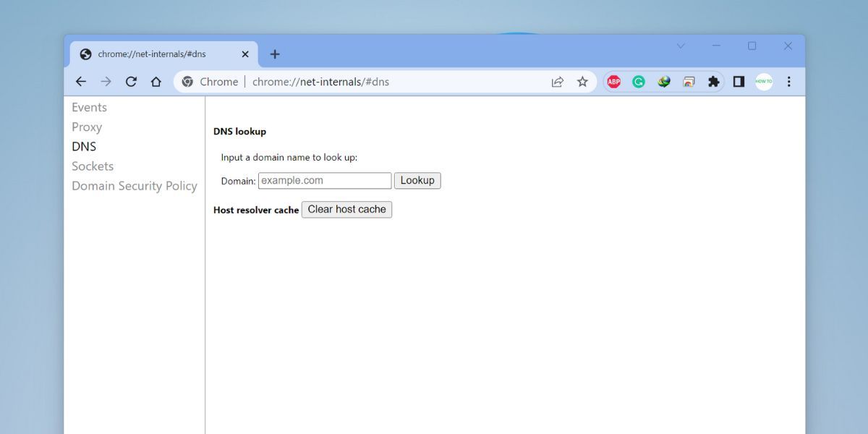Click the Grammarly extension icon

pyautogui.click(x=638, y=82)
